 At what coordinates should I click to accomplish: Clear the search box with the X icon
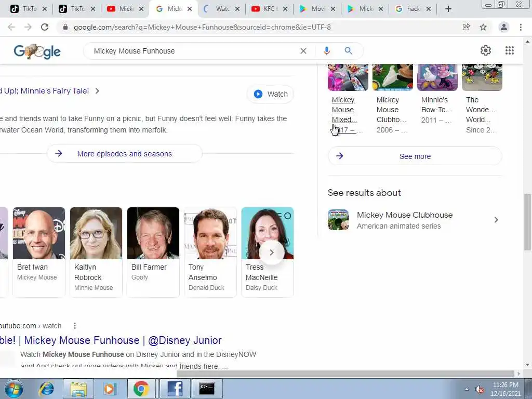click(x=303, y=51)
